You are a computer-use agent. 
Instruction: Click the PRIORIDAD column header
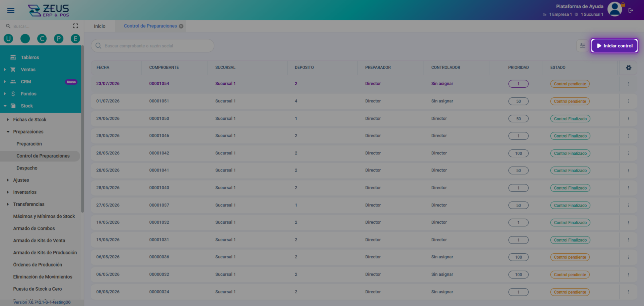click(518, 67)
